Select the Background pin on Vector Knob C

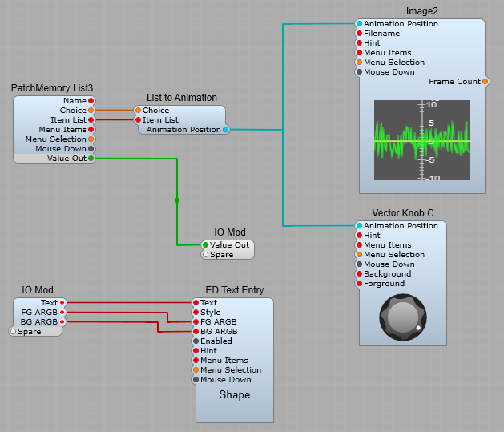coord(359,274)
